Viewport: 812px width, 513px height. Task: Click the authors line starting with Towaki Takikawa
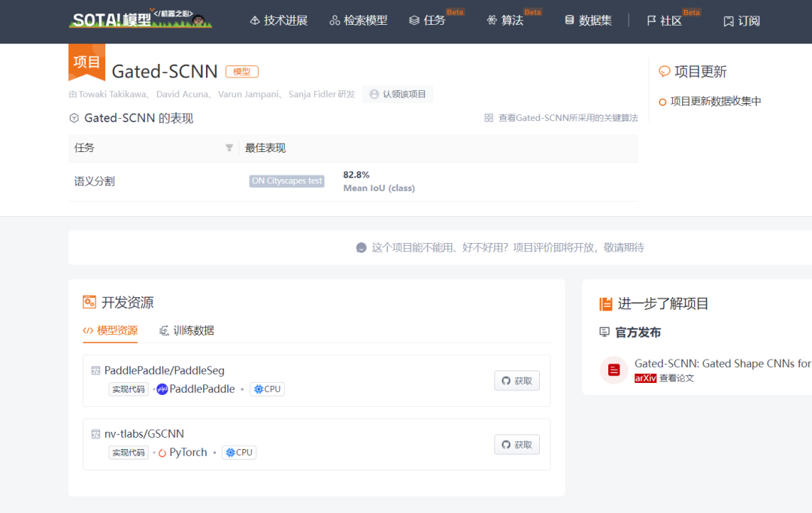[212, 94]
